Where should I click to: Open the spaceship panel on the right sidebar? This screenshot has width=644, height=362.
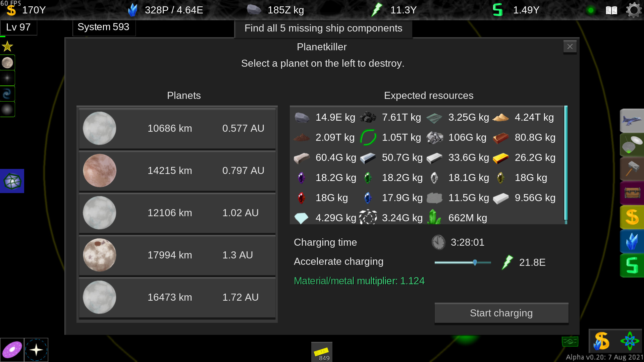(x=632, y=121)
